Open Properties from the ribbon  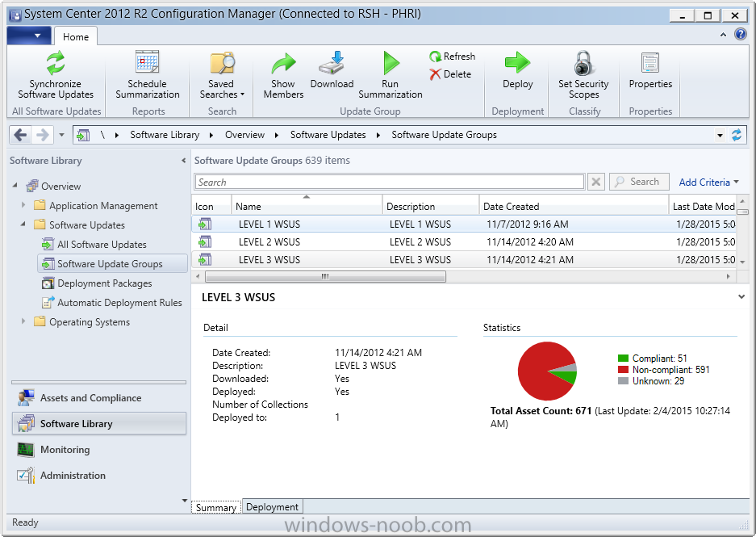coord(650,71)
